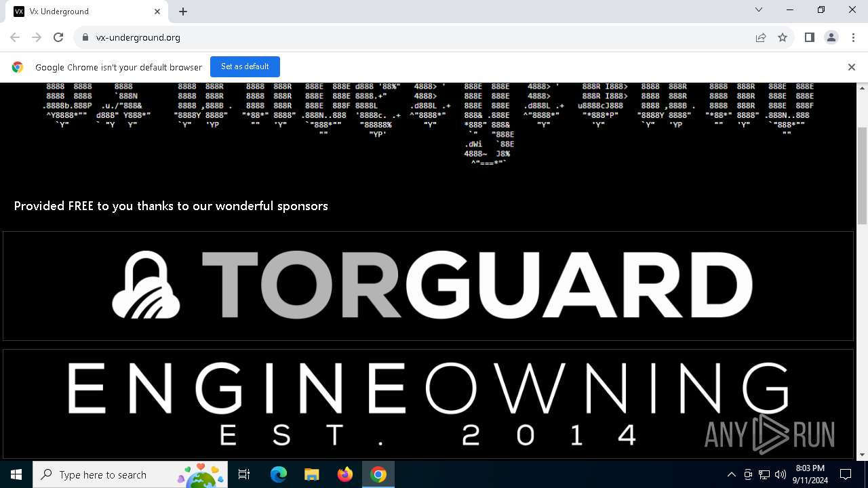The height and width of the screenshot is (488, 868).
Task: Open File Explorer from taskbar
Action: tap(312, 474)
